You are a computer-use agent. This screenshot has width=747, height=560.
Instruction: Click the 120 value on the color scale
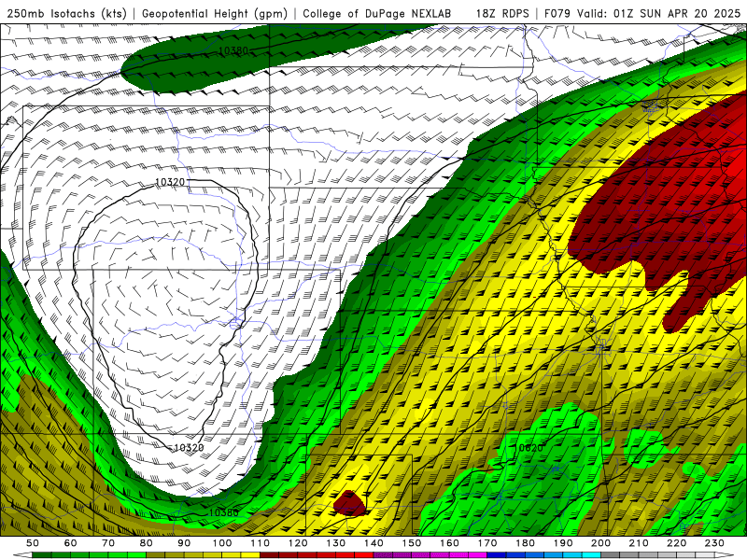(x=298, y=543)
